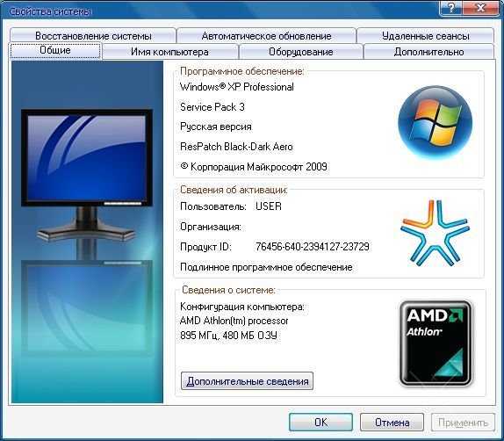
Task: Click the 895 МГц, 480 МБ ОЗУ line
Action: pos(228,336)
